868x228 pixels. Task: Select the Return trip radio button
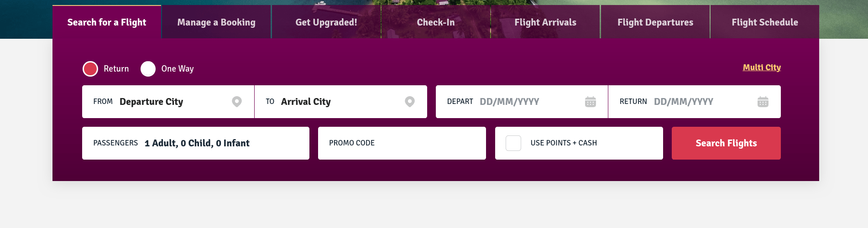click(x=90, y=69)
